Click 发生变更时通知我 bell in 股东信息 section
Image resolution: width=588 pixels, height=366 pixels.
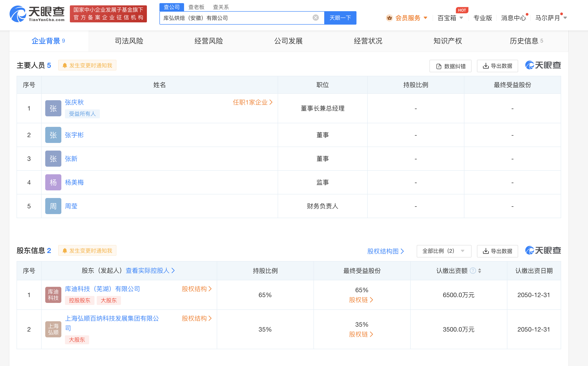click(87, 251)
